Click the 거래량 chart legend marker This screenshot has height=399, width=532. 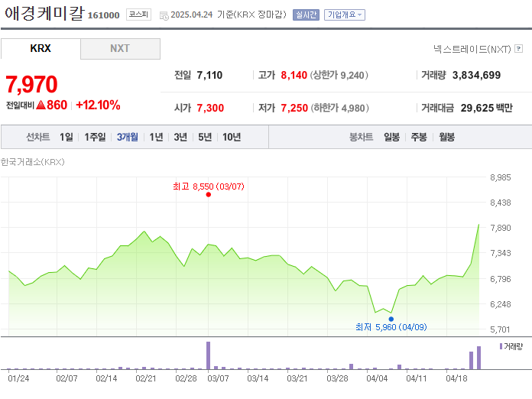point(501,346)
